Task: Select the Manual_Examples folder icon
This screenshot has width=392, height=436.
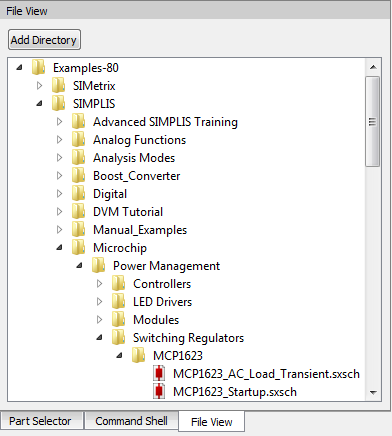Action: coord(78,229)
